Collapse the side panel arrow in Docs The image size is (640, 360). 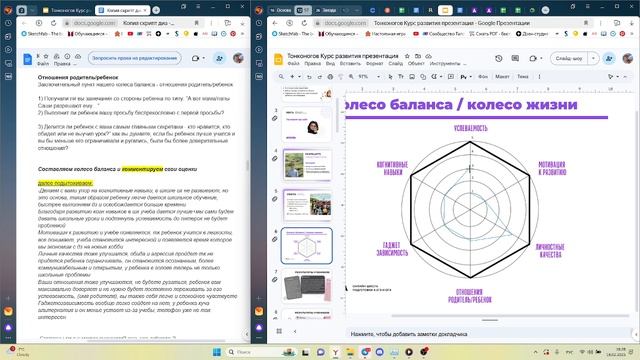point(246,334)
